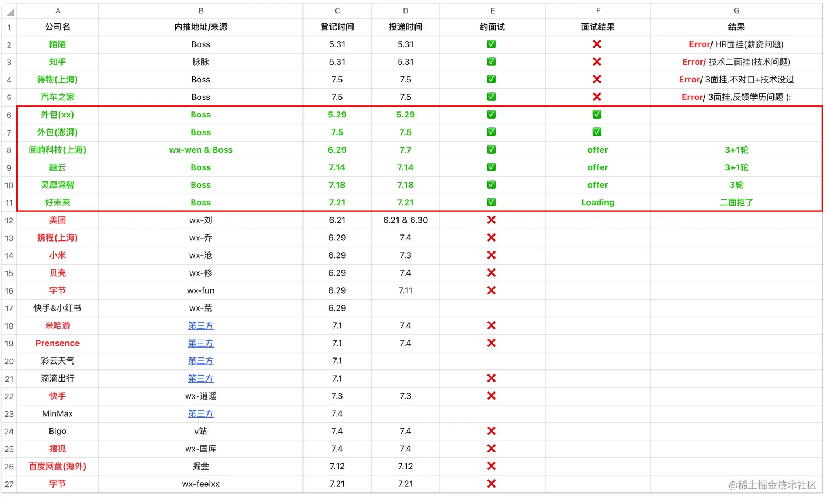
Task: Select cell v站 in Bigo row
Action: click(201, 431)
